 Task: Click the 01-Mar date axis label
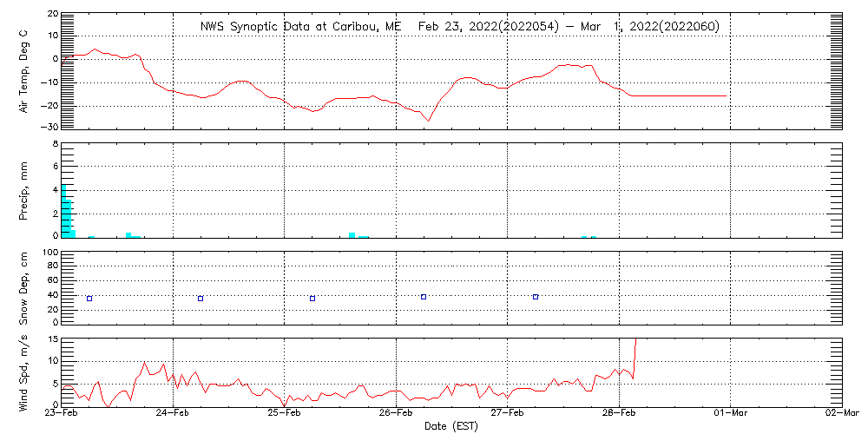[731, 414]
